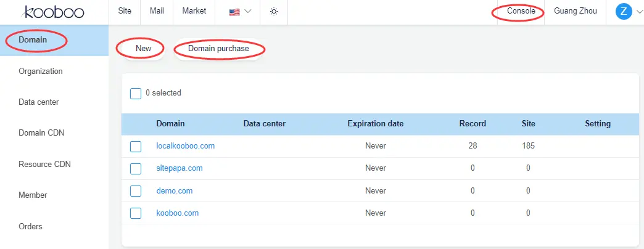Click the Domain purchase button

coord(218,49)
